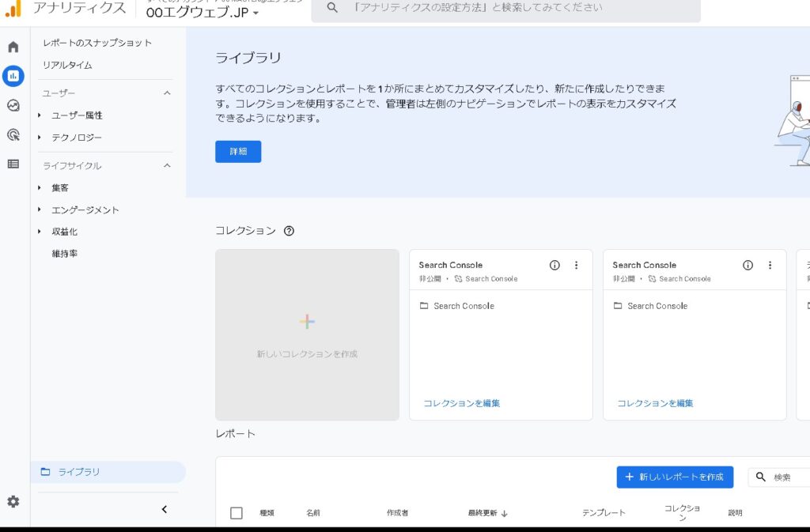Open the Advertising icon in left rail

13,134
